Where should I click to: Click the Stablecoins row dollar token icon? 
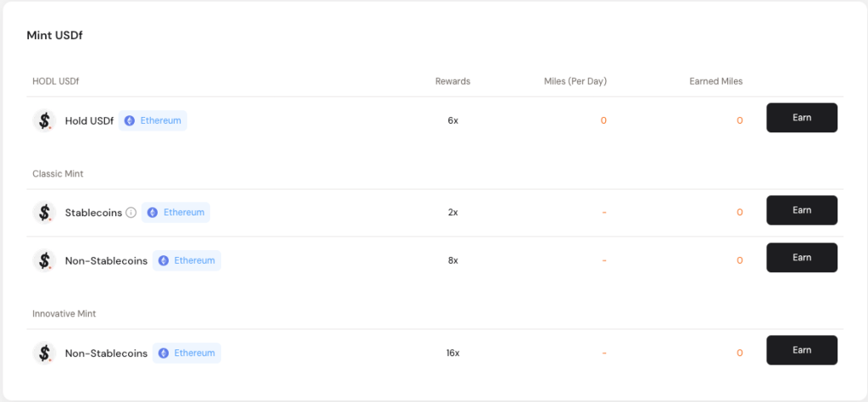point(44,212)
